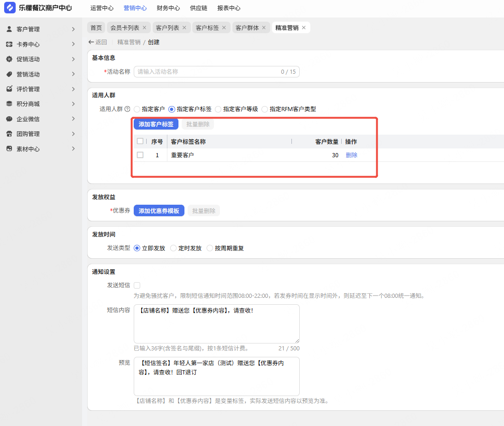Click the 素材中心 image icon
This screenshot has width=504, height=426.
click(x=9, y=149)
